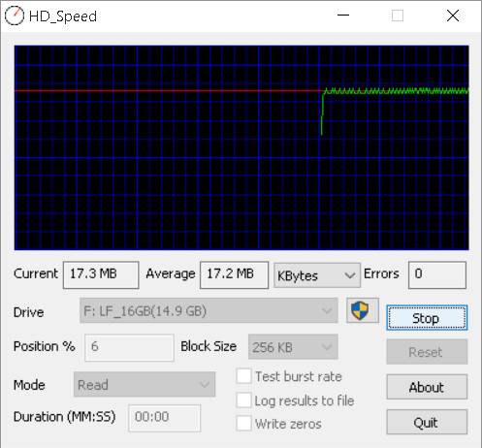The image size is (482, 448).
Task: Expand the Drive selection dropdown
Action: [x=209, y=310]
